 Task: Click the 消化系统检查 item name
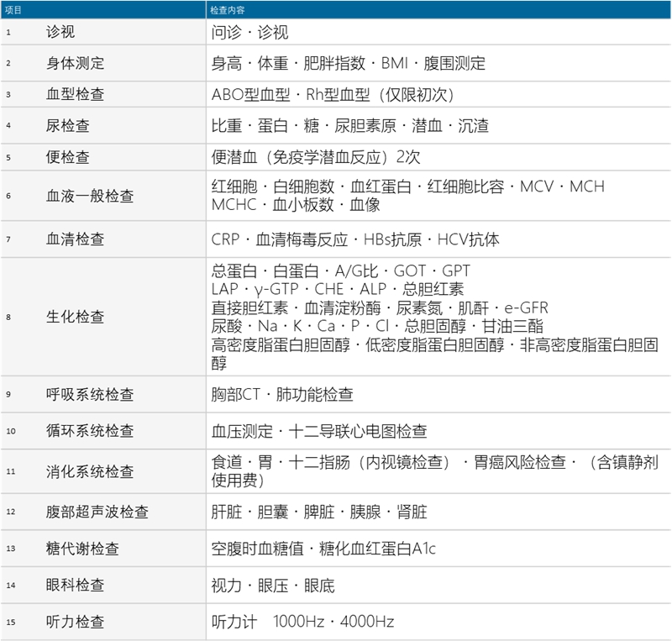[89, 471]
